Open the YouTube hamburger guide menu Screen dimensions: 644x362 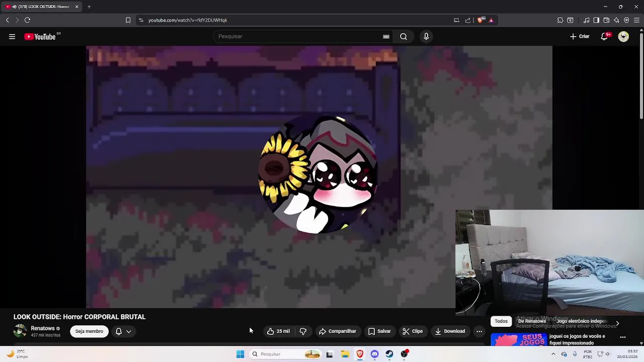(12, 37)
